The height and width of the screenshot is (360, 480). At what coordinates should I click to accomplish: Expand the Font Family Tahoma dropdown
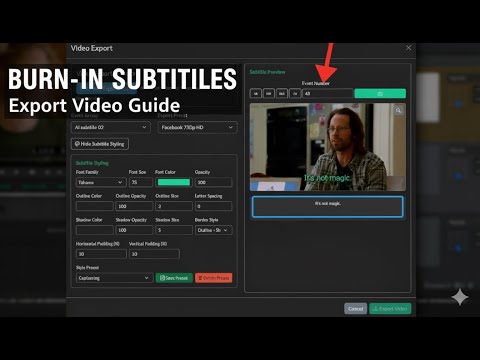click(101, 182)
